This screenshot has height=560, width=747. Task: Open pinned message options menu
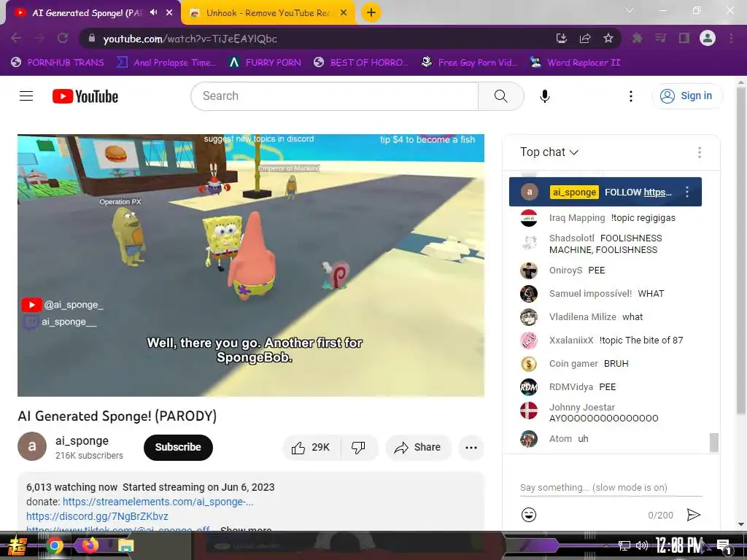pos(686,192)
